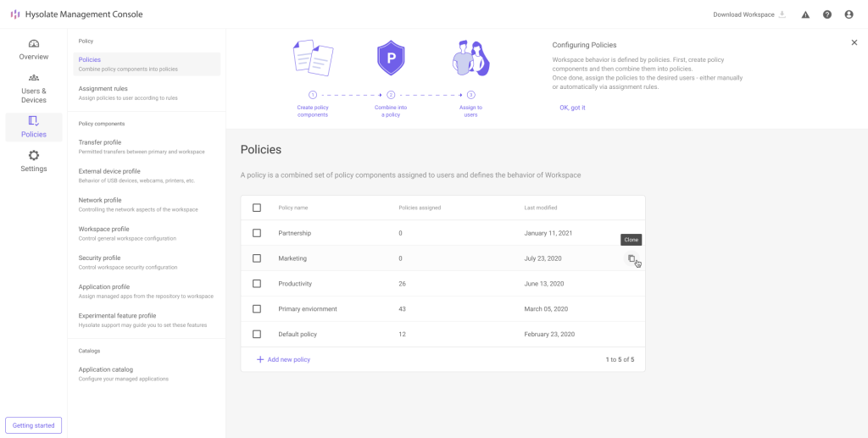Open Users & Devices section

pos(34,88)
